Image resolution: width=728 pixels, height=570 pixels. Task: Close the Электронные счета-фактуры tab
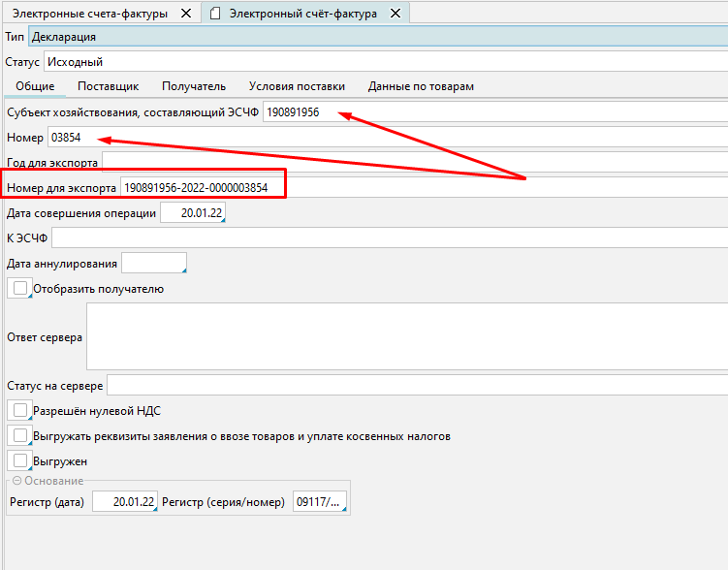pyautogui.click(x=185, y=14)
